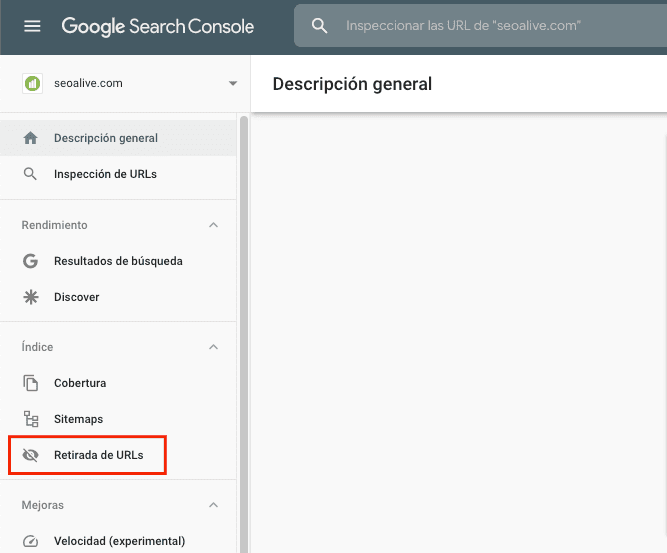Open Retirada de URLs tool
The image size is (667, 553).
point(118,455)
